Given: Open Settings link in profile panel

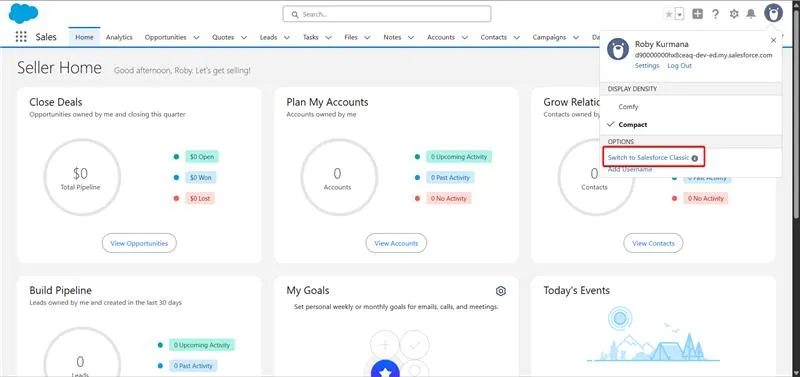Looking at the screenshot, I should [x=647, y=66].
